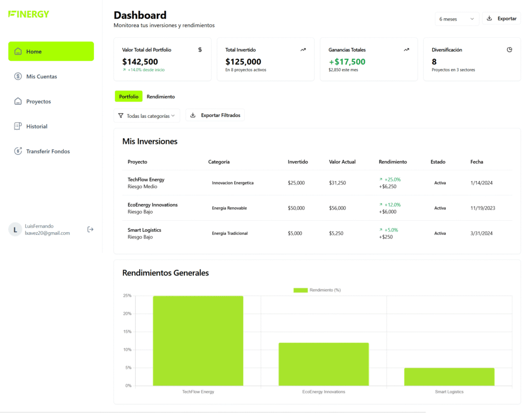
Task: Click the logout icon beside user email
Action: [x=90, y=230]
